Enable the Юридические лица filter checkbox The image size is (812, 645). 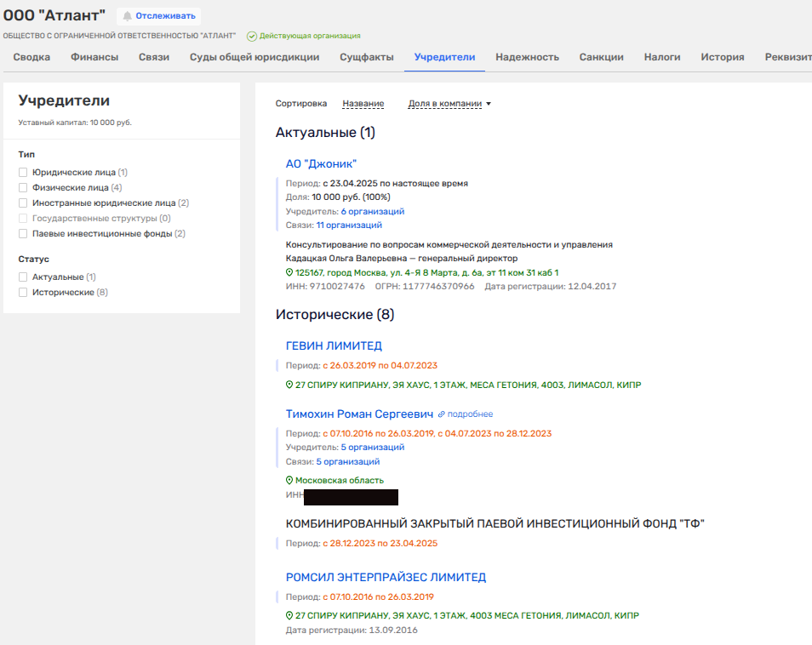tap(23, 173)
